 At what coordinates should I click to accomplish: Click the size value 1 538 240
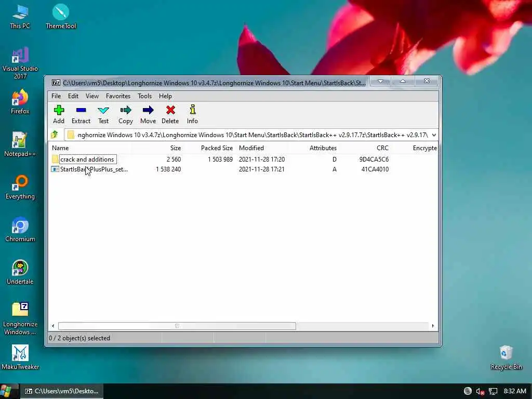coord(168,169)
